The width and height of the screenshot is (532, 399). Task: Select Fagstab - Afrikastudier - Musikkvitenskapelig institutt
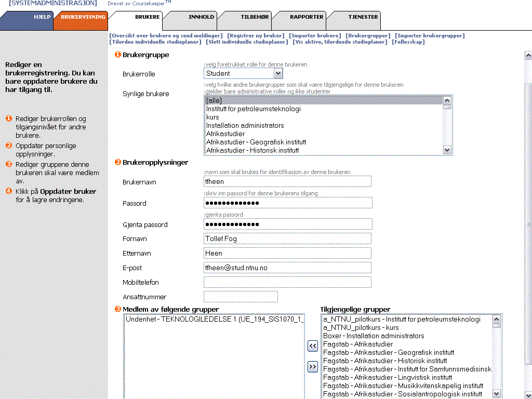(x=407, y=386)
